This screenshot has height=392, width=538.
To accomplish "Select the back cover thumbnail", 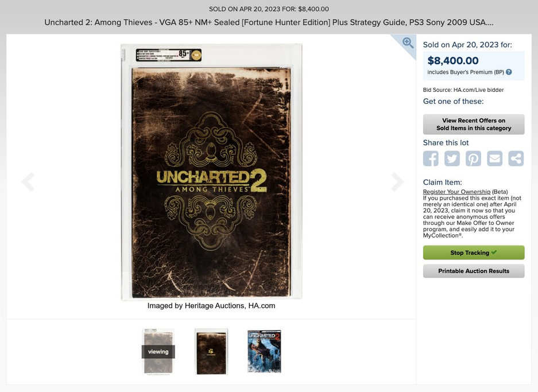I will (211, 351).
